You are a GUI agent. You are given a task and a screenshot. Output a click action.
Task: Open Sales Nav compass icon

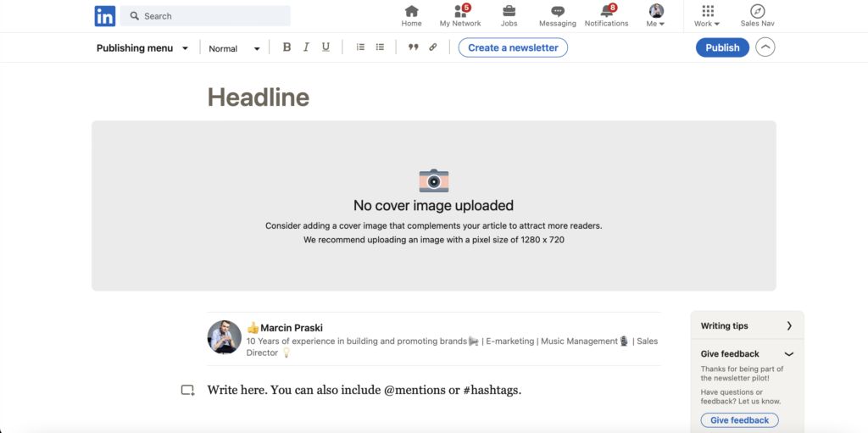tap(757, 12)
